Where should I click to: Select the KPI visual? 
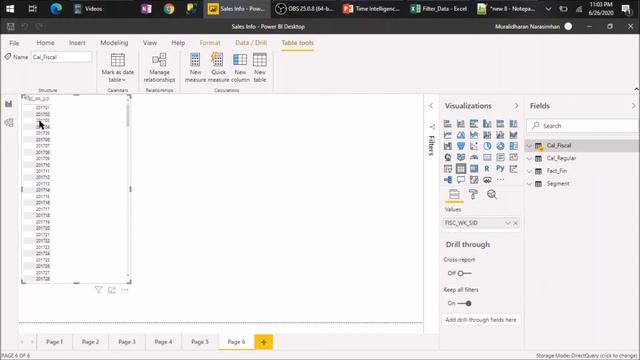click(x=513, y=157)
